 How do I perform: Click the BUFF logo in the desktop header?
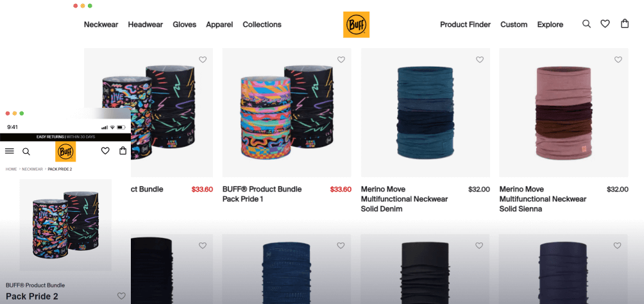pos(356,24)
